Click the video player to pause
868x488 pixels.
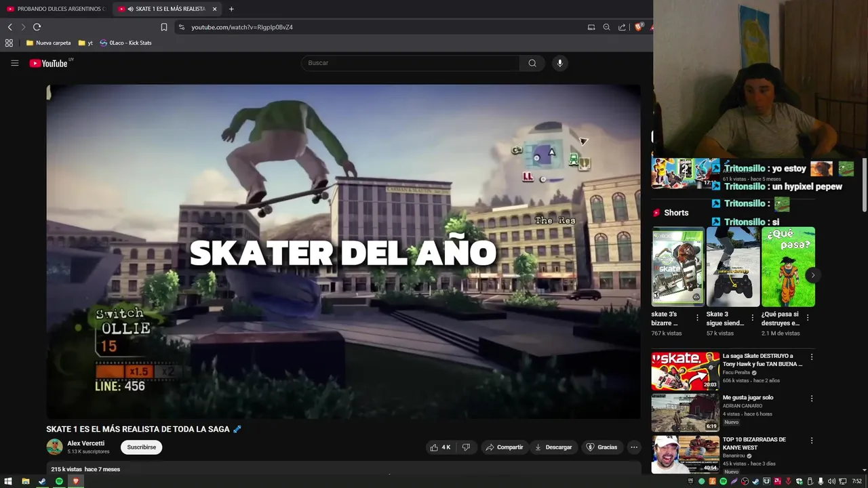[343, 251]
